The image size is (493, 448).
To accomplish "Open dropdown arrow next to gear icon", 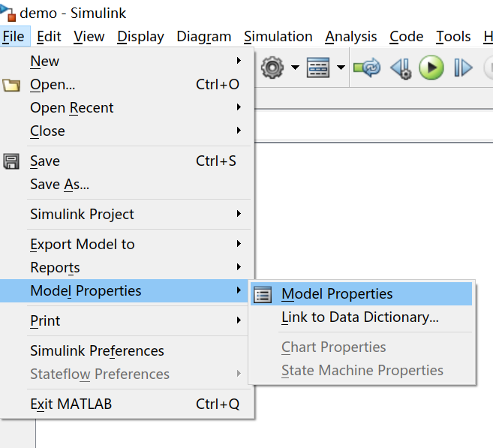I will [295, 68].
